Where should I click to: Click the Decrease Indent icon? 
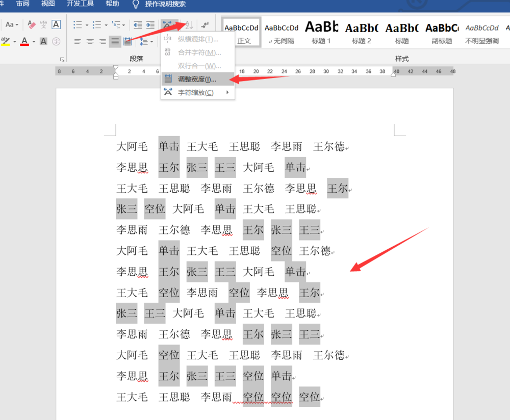(138, 24)
